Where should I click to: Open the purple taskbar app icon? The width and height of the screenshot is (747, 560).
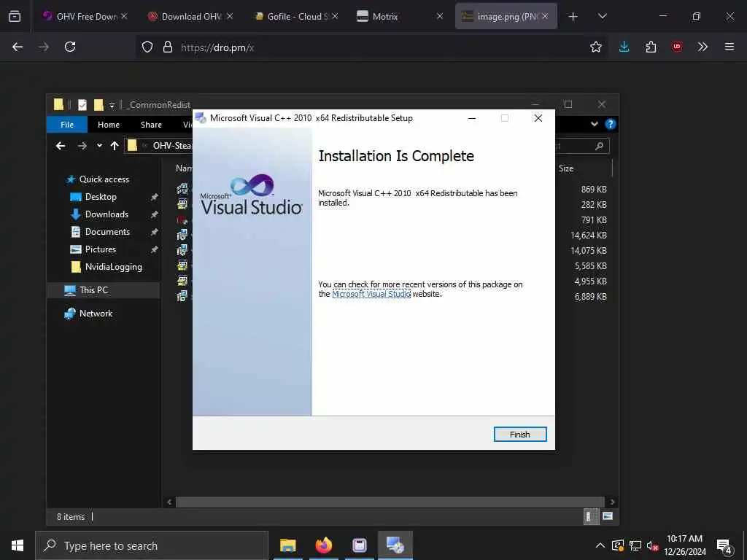(360, 545)
